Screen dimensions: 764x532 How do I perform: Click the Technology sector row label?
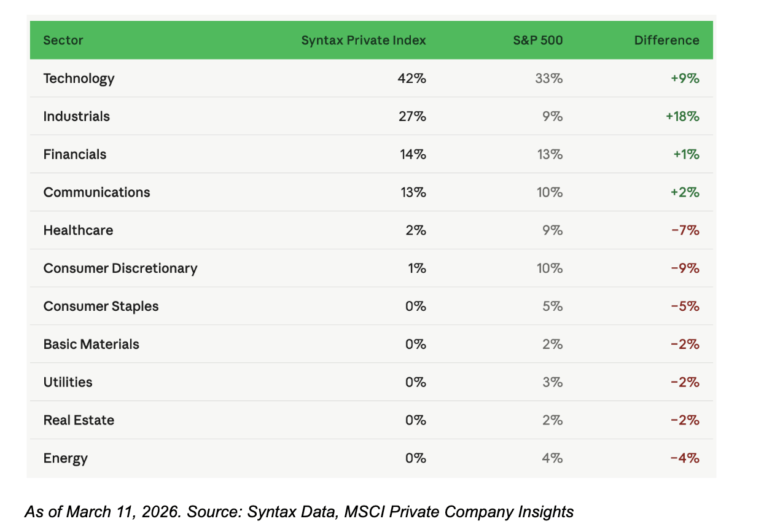79,79
